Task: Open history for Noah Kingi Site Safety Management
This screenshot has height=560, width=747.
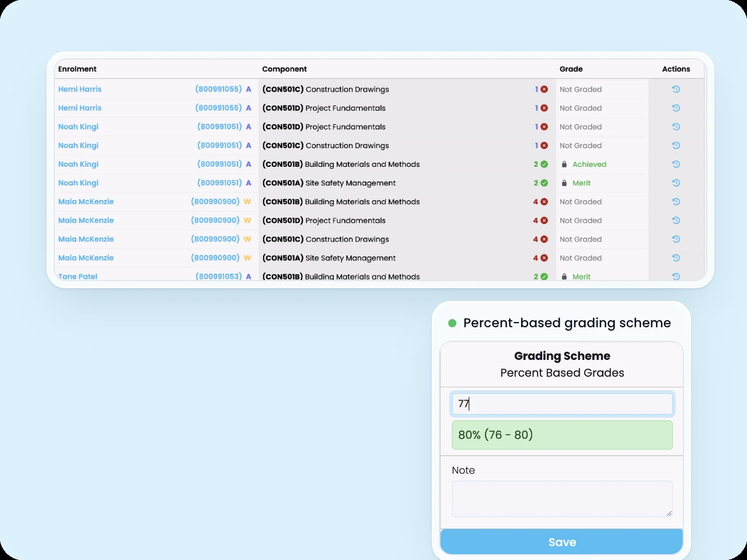Action: point(676,183)
